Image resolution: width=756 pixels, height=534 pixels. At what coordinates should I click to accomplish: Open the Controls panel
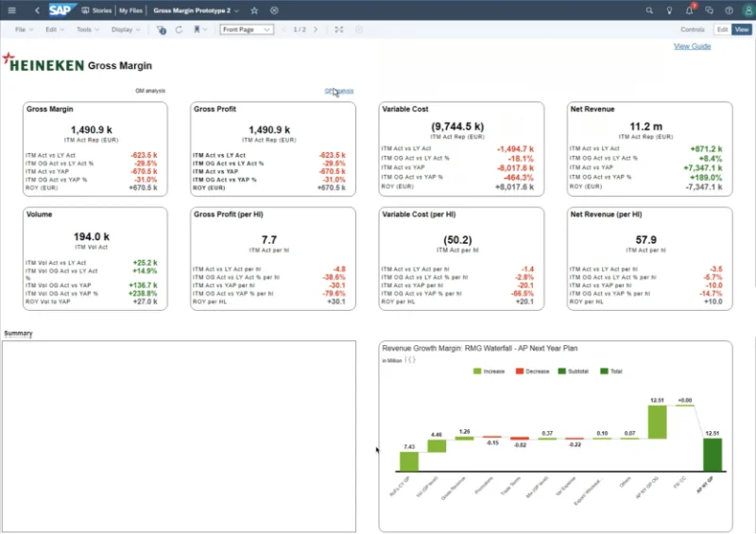pos(693,29)
